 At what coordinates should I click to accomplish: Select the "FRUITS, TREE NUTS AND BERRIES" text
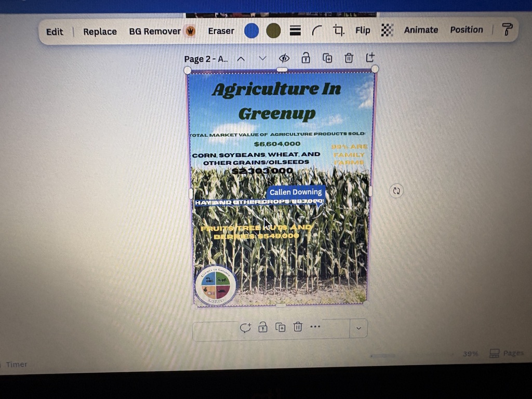(x=256, y=232)
